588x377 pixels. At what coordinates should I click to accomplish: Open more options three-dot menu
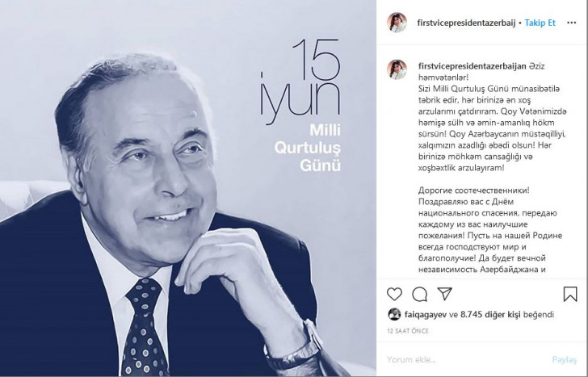(572, 23)
